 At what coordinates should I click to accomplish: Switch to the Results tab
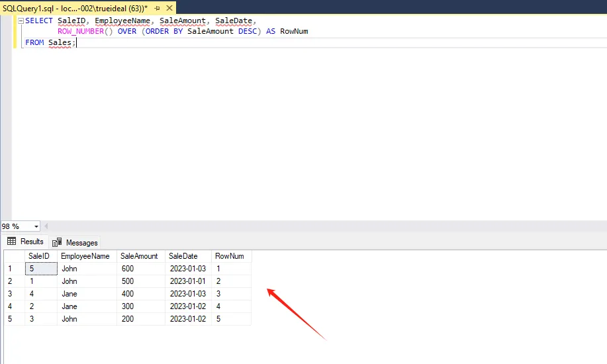(x=26, y=242)
